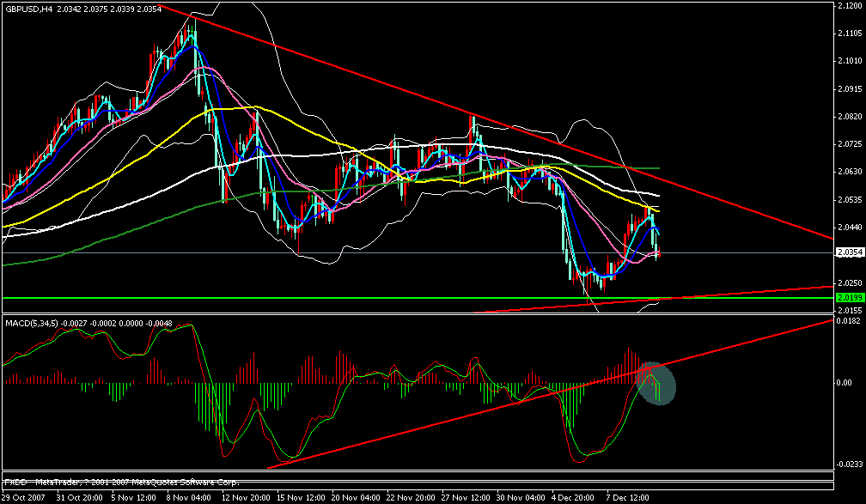Click the 27 Nov 12:00 time label
866x504 pixels.
464,497
